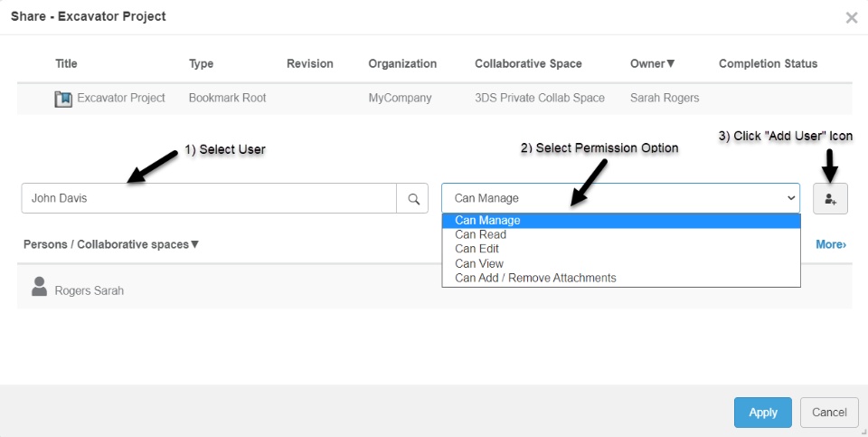This screenshot has width=868, height=437.
Task: Click the More link
Action: [830, 244]
